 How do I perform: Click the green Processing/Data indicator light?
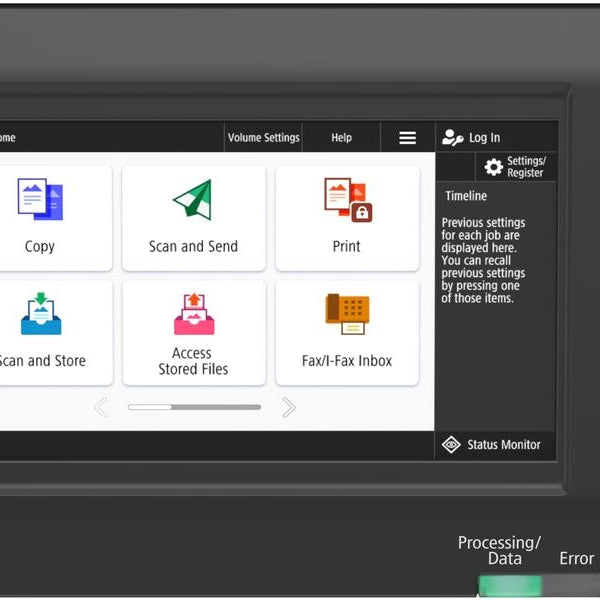[x=510, y=585]
